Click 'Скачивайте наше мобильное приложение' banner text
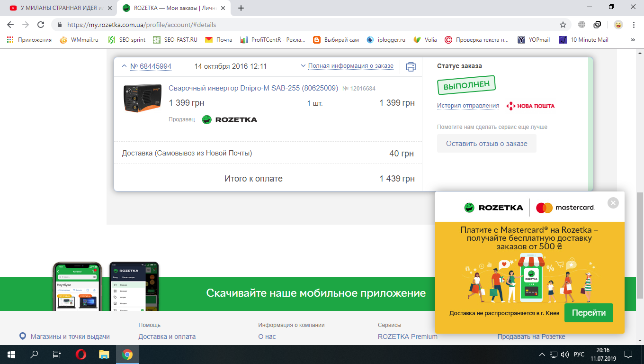 pos(316,293)
